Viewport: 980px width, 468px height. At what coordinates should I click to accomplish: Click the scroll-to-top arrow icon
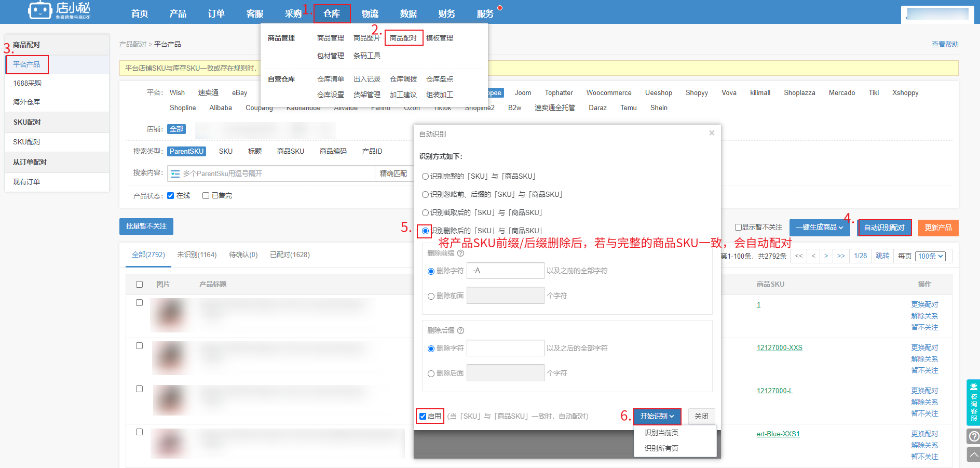pos(974,455)
